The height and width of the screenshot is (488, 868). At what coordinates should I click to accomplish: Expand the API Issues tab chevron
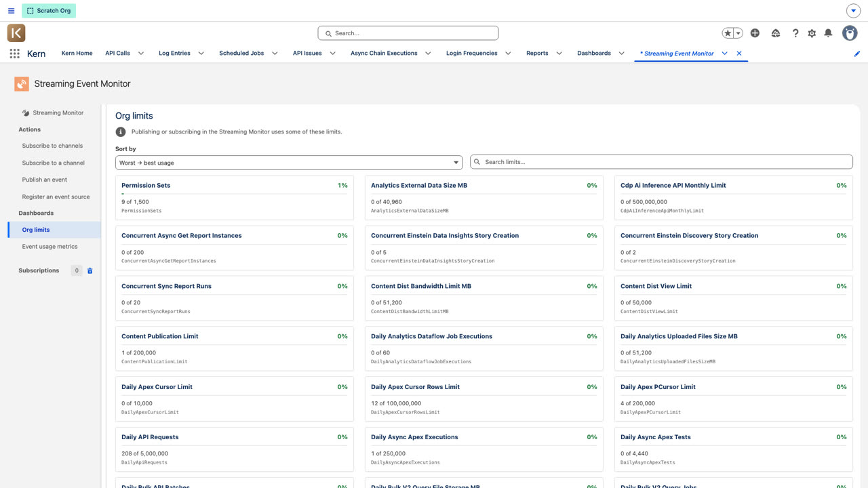pos(332,54)
